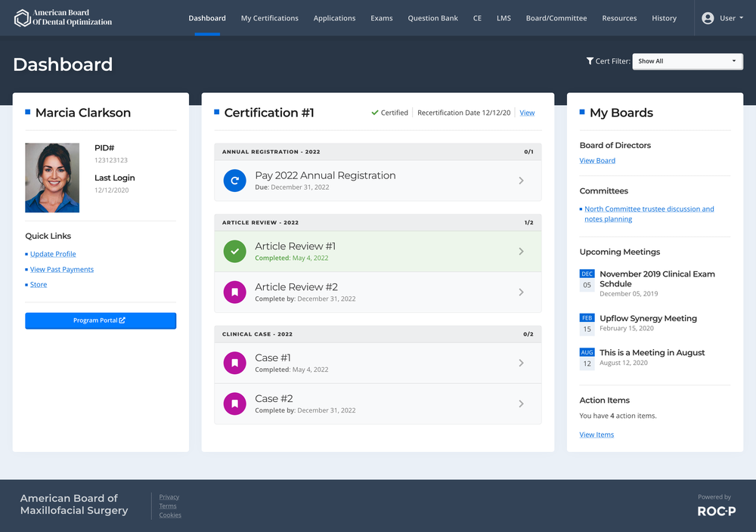
Task: Click the pink bookmark icon on Case #1
Action: [x=234, y=363]
